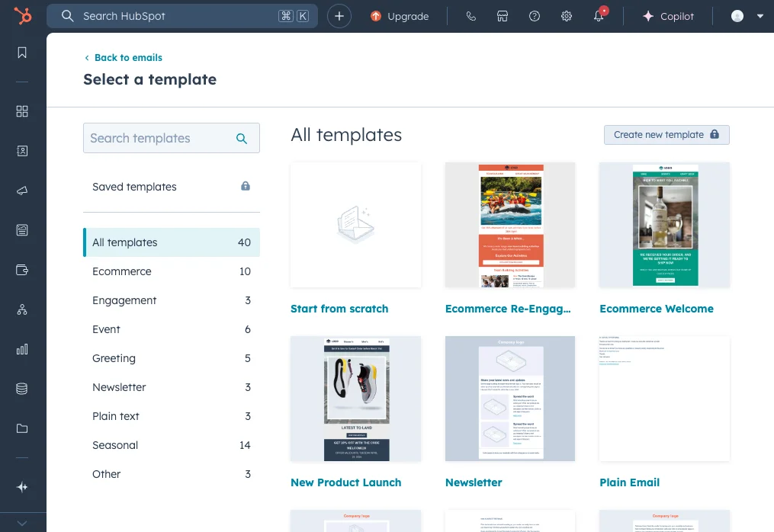Click the plus quick-create button
The width and height of the screenshot is (774, 532).
point(339,16)
